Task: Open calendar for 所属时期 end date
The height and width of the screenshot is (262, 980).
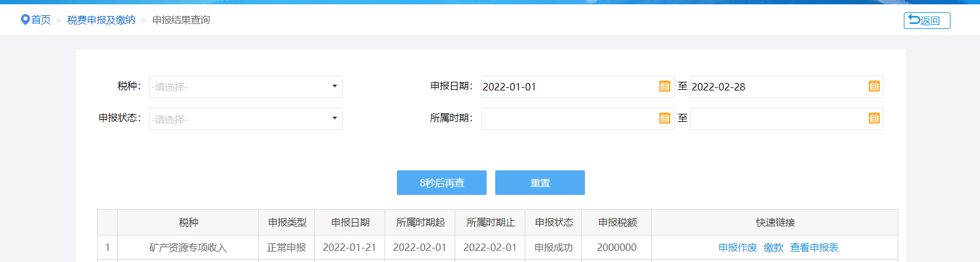Action: pos(874,118)
